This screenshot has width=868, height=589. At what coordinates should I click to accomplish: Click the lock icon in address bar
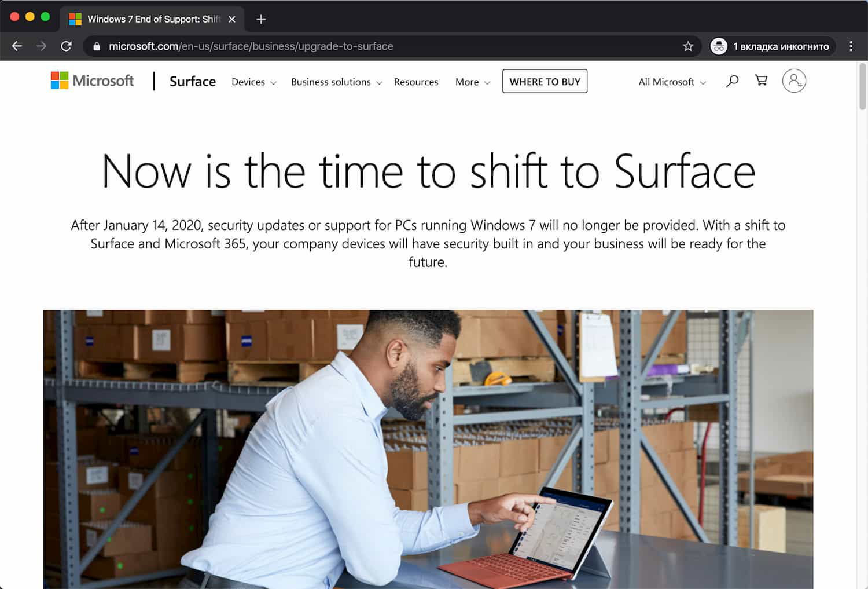pyautogui.click(x=97, y=46)
